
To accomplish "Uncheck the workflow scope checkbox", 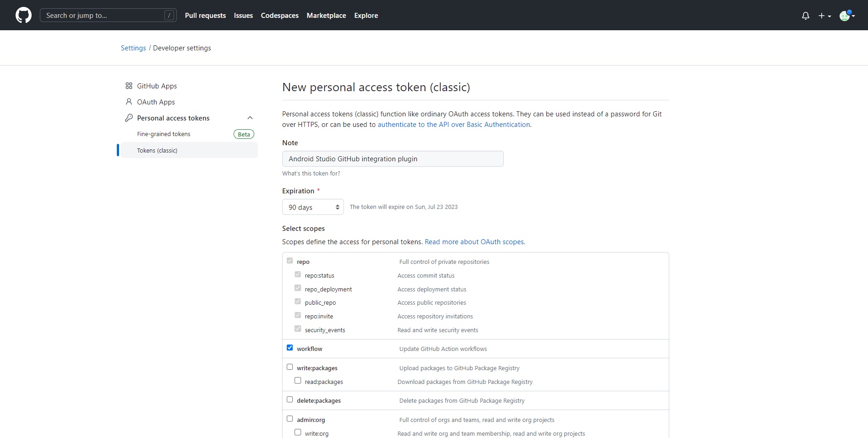I will (289, 348).
